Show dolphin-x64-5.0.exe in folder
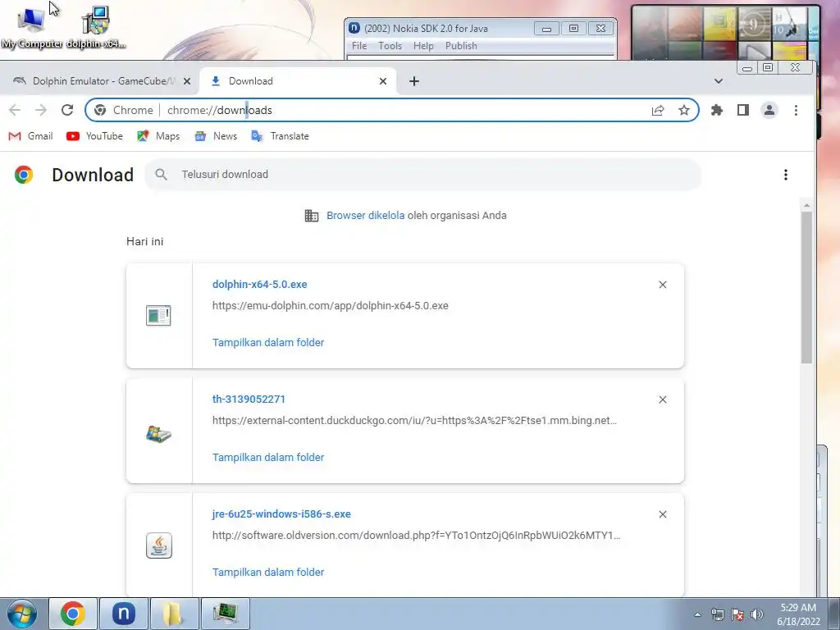 pyautogui.click(x=268, y=342)
